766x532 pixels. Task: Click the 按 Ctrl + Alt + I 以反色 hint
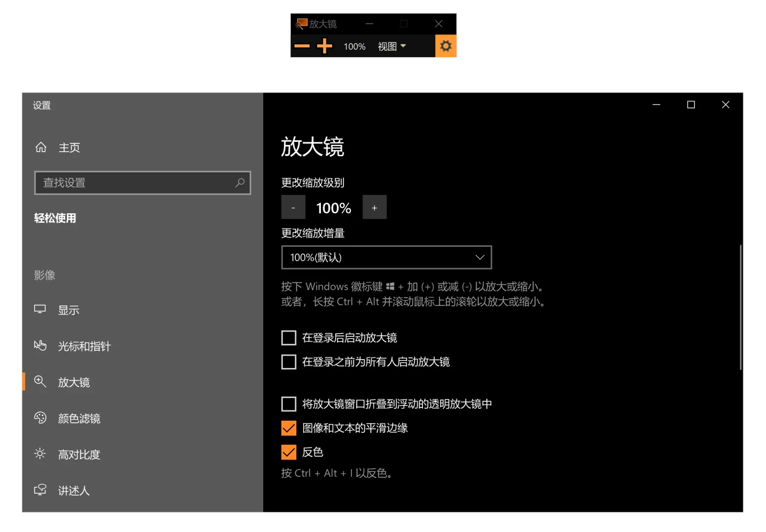click(x=338, y=473)
